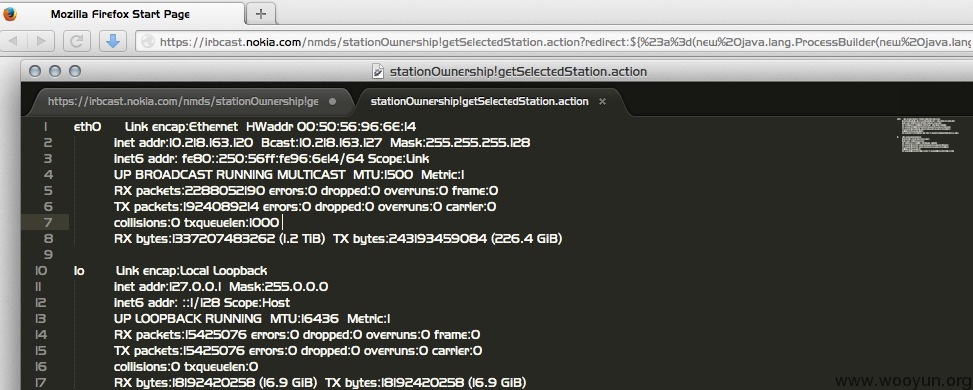Reload the current page
This screenshot has width=973, height=390.
[77, 42]
